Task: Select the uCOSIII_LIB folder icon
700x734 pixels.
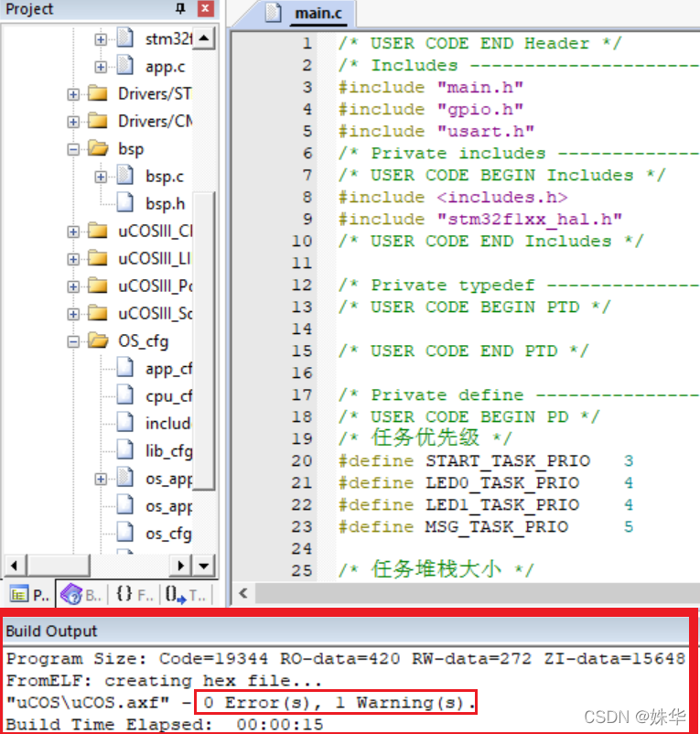Action: [98, 258]
